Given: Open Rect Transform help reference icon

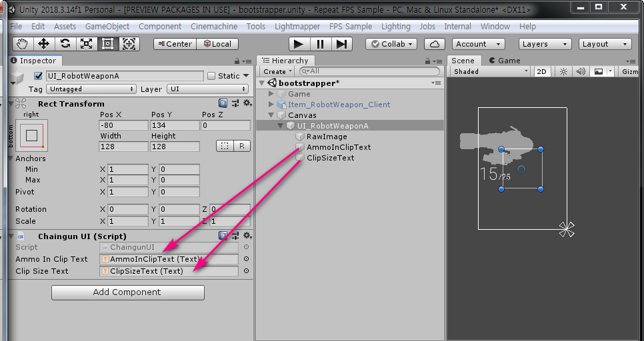Looking at the screenshot, I should pyautogui.click(x=223, y=103).
